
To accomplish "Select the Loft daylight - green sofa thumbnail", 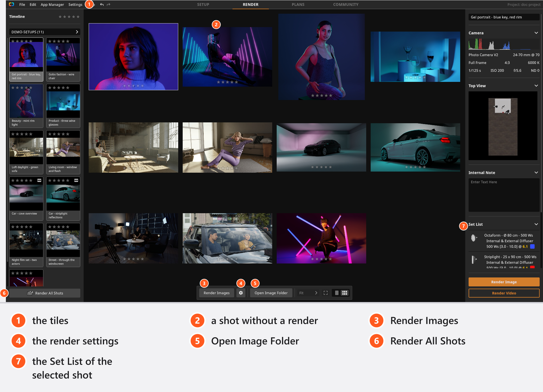I will [x=26, y=152].
